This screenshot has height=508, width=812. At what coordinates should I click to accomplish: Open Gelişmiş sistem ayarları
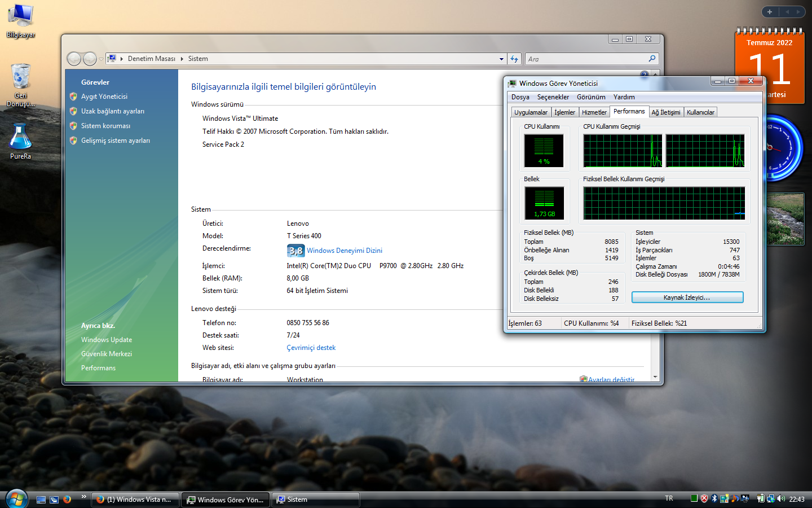pyautogui.click(x=116, y=141)
